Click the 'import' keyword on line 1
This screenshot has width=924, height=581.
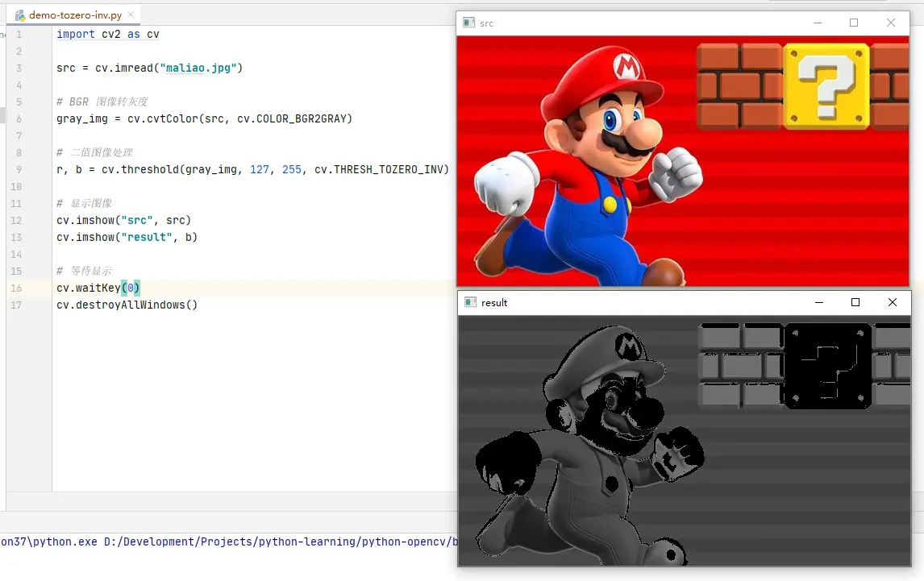point(76,34)
